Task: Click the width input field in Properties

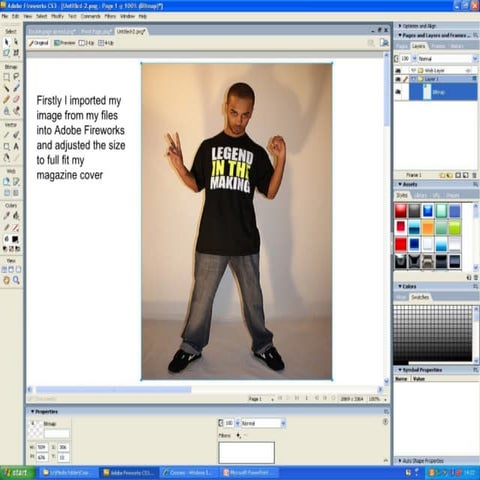Action: point(42,447)
